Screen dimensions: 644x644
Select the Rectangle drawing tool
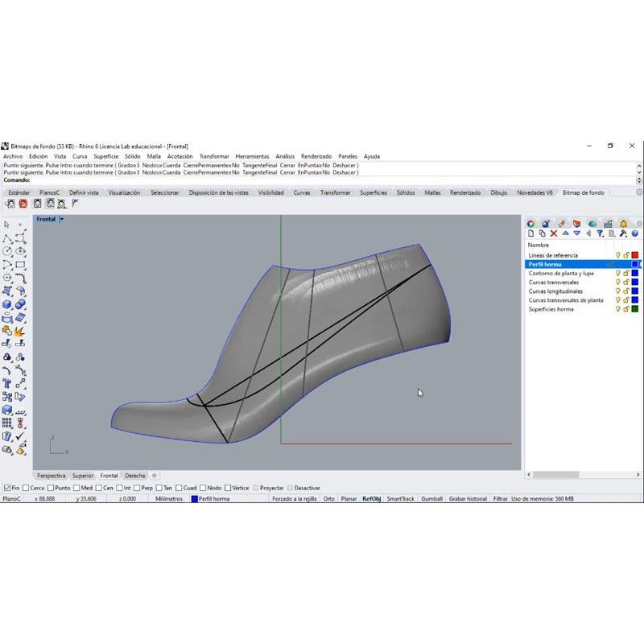(x=20, y=265)
